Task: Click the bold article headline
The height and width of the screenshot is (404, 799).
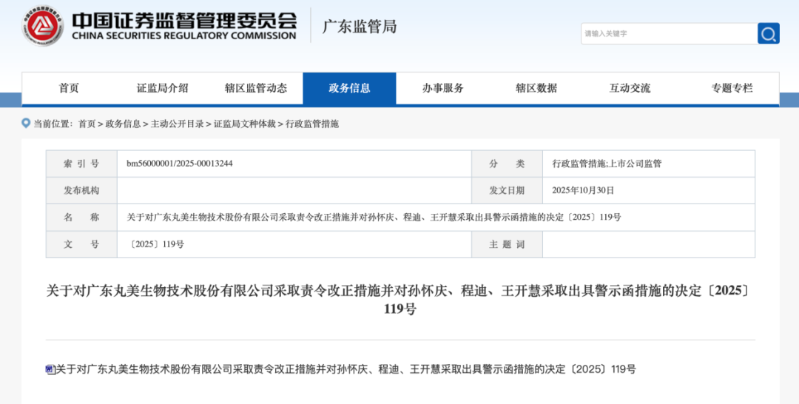Action: pos(400,300)
